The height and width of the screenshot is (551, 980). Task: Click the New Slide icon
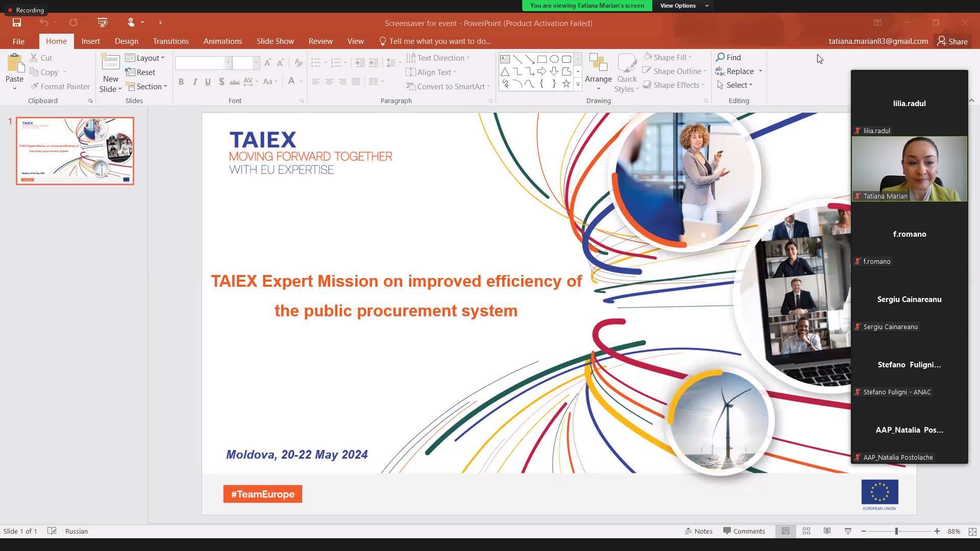tap(110, 62)
